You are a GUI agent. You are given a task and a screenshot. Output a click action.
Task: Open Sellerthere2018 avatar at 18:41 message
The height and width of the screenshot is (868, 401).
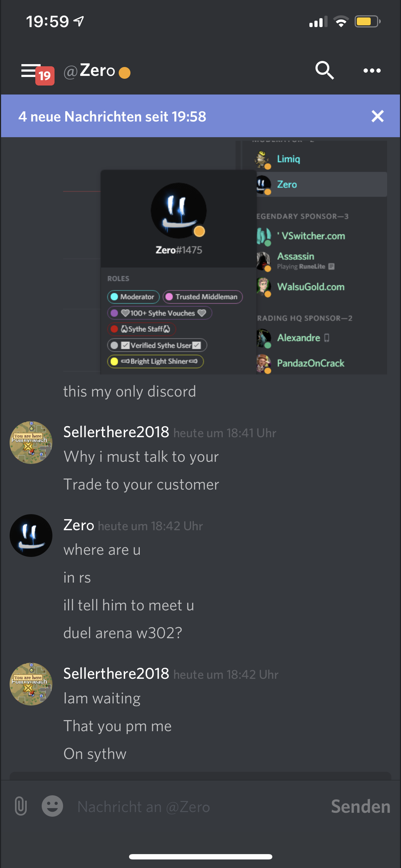coord(31,443)
